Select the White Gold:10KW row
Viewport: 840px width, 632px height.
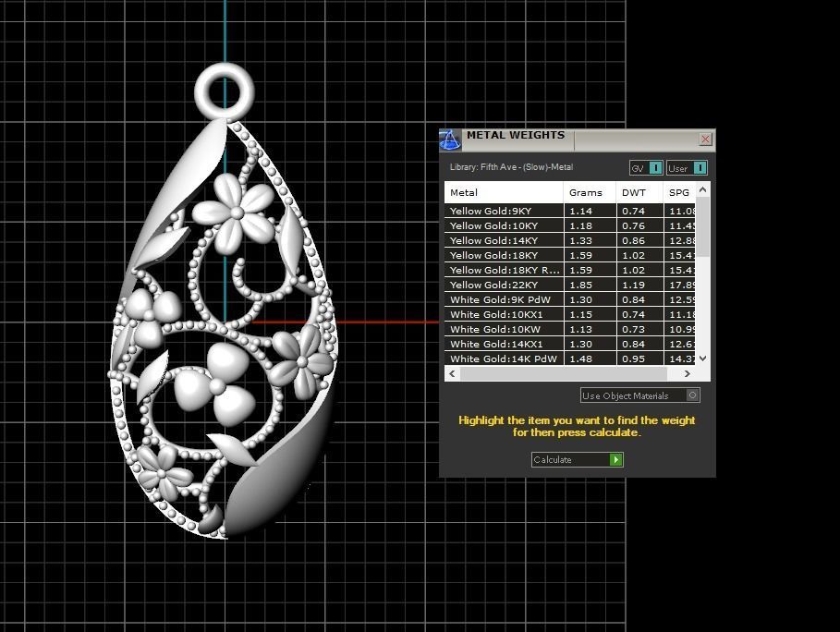pos(570,329)
